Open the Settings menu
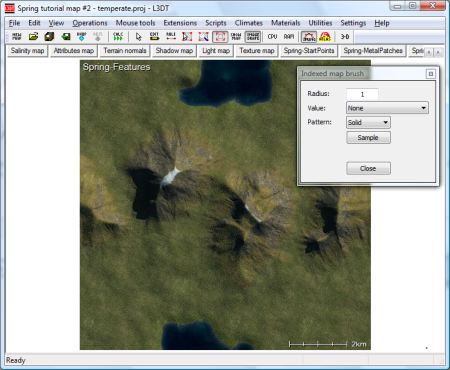Image resolution: width=450 pixels, height=370 pixels. (353, 23)
